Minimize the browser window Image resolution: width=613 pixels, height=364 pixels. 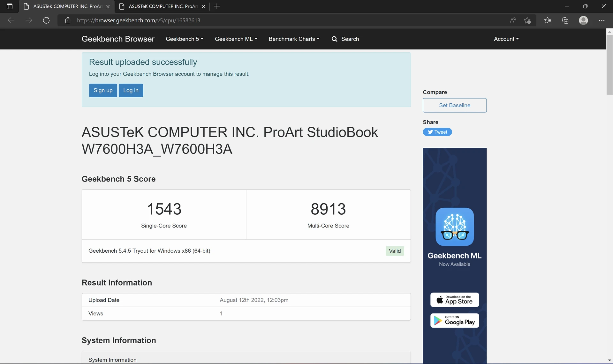tap(567, 6)
